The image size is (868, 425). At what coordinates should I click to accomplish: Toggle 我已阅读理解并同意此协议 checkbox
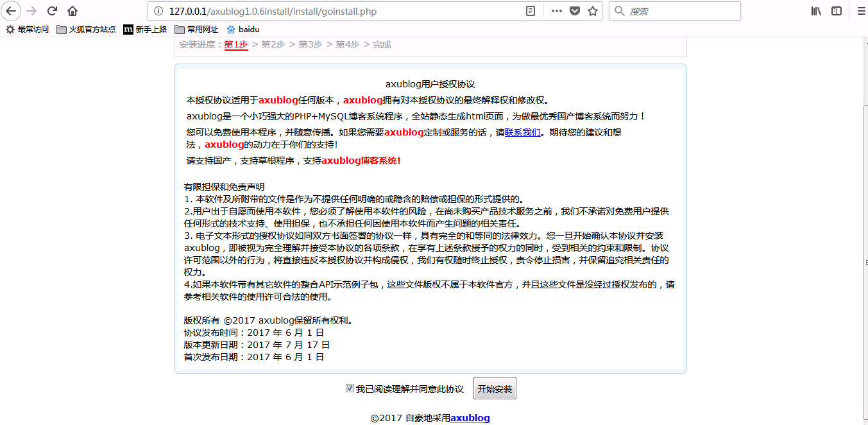tap(350, 388)
